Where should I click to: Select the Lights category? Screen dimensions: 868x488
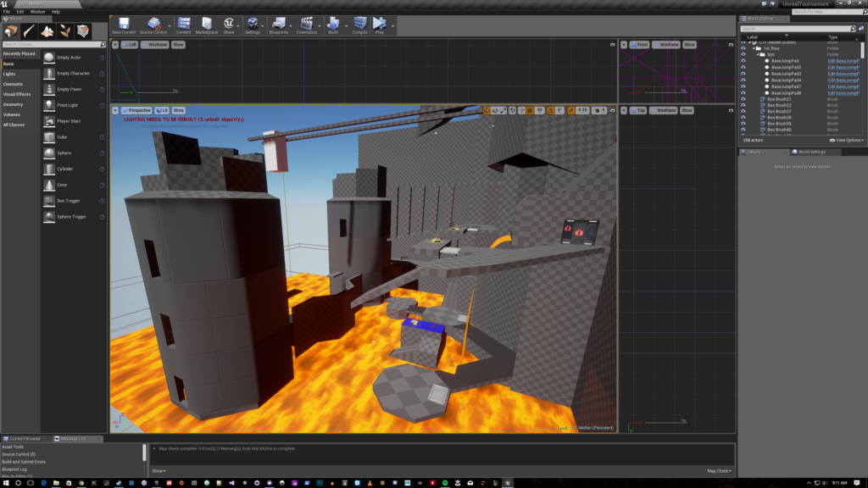click(x=9, y=75)
